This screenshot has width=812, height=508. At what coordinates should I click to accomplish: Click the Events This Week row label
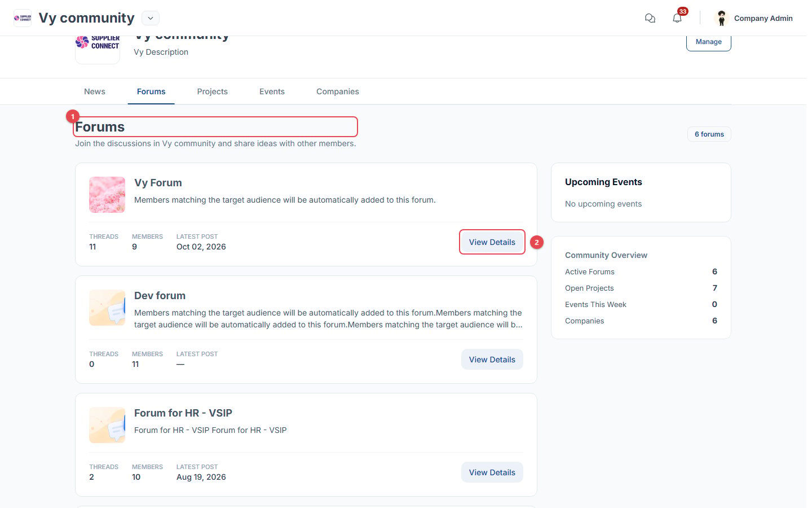click(595, 304)
